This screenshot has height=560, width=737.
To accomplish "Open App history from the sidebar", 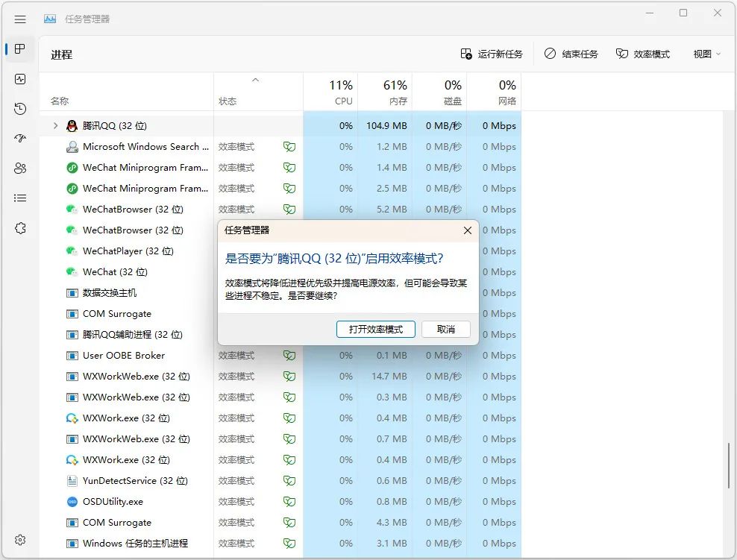I will (x=20, y=109).
